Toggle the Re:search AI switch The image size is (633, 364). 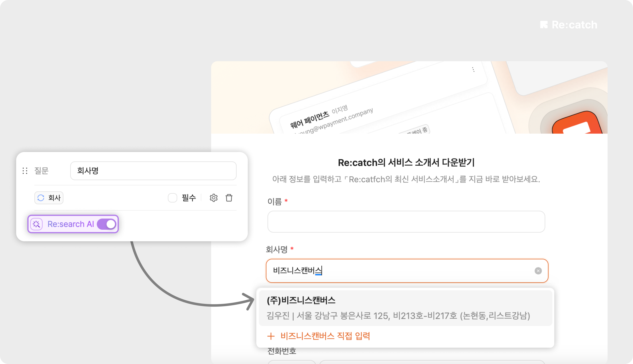[107, 224]
